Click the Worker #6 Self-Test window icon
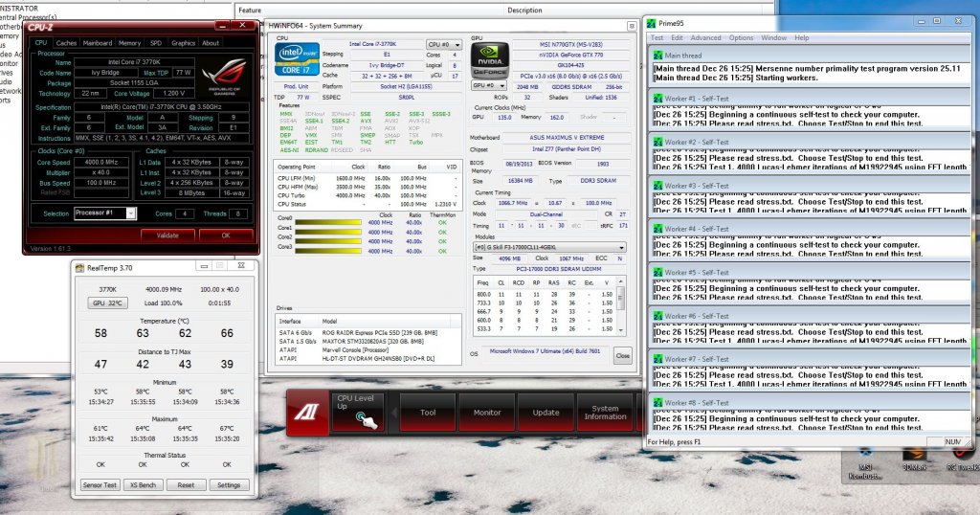The height and width of the screenshot is (515, 980). pyautogui.click(x=657, y=316)
